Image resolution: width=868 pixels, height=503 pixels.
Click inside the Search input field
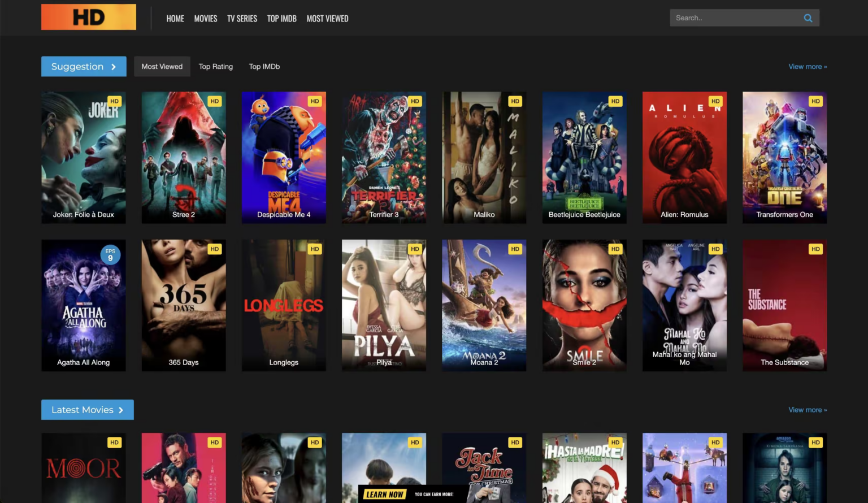[729, 18]
